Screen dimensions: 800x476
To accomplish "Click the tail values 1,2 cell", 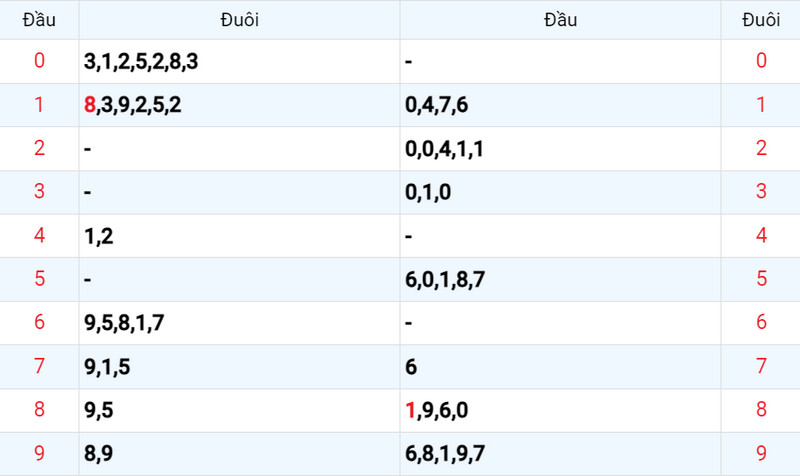I will tap(239, 236).
